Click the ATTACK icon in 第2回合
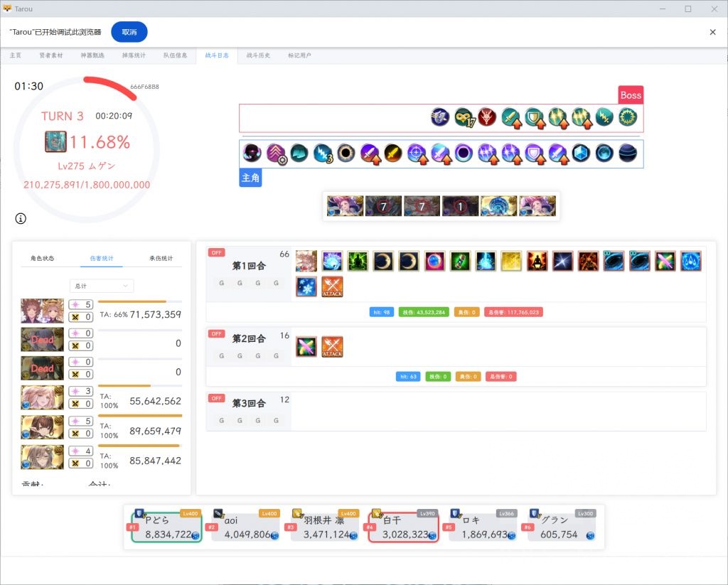728x585 pixels. (332, 347)
